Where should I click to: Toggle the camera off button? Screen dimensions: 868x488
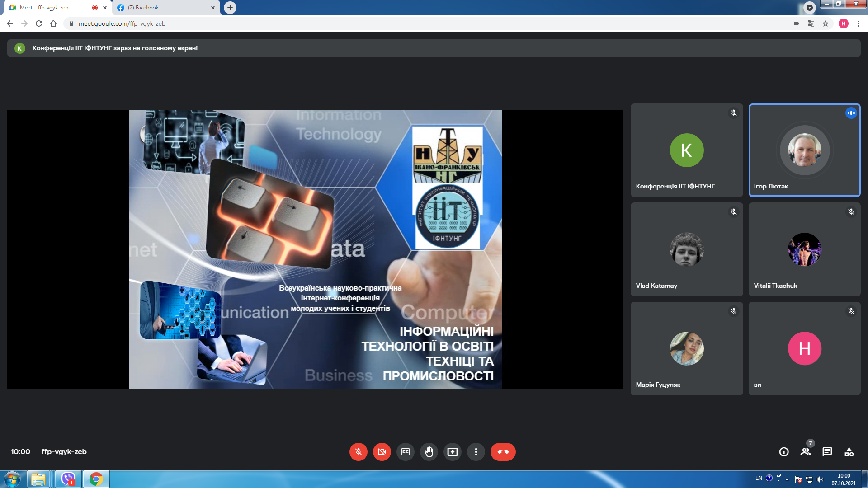(382, 452)
